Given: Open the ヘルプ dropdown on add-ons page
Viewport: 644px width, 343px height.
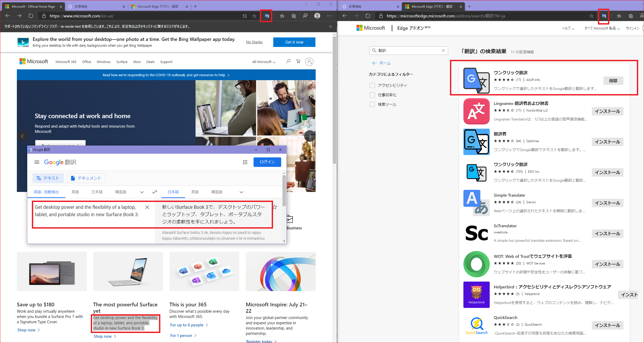Looking at the screenshot, I should coord(568,28).
